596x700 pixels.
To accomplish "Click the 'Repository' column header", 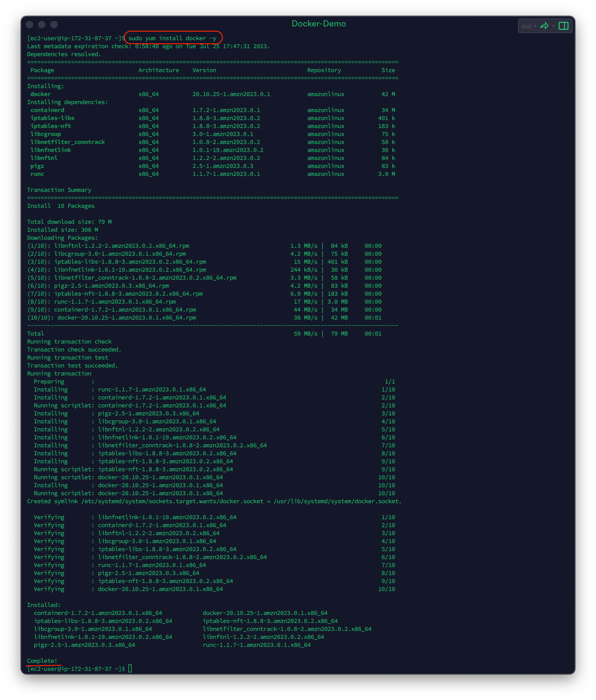I will (324, 70).
